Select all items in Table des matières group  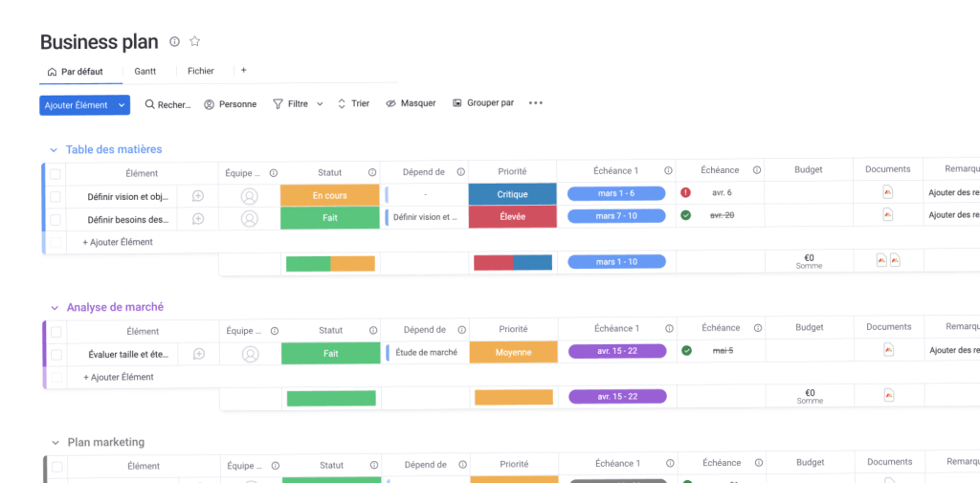[x=56, y=174]
